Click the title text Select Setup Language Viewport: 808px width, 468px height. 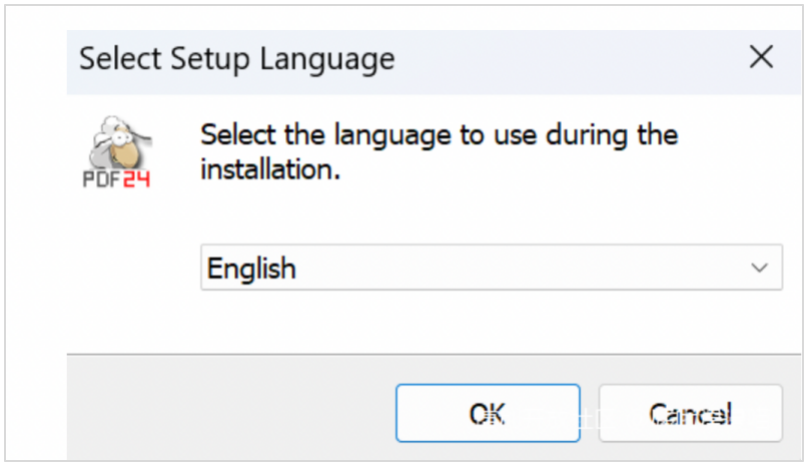pyautogui.click(x=237, y=60)
